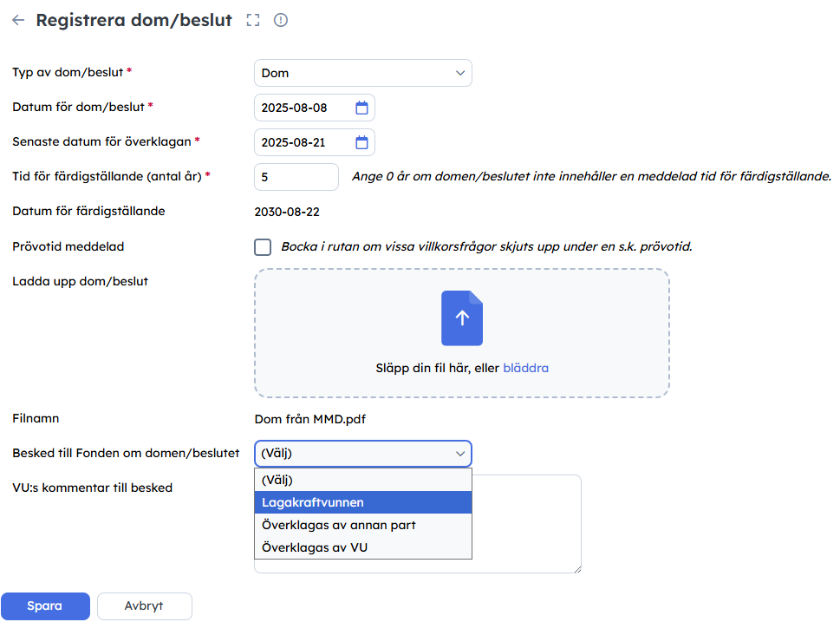The width and height of the screenshot is (840, 622).
Task: Open the info icon beside title
Action: 281,20
